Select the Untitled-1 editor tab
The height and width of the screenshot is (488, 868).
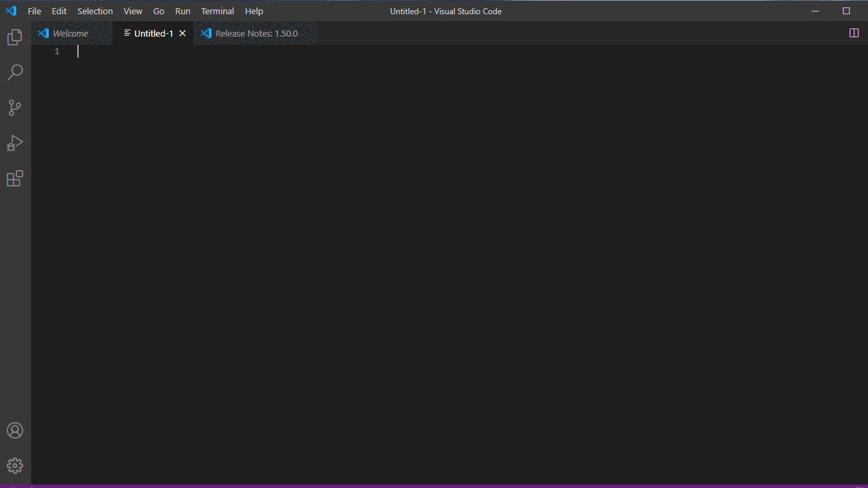coord(153,33)
